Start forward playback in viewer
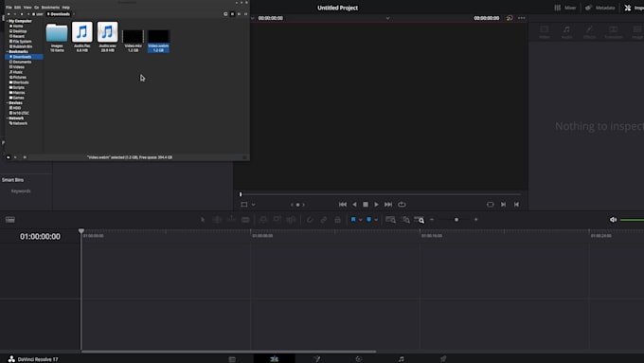This screenshot has height=363, width=644. point(376,205)
